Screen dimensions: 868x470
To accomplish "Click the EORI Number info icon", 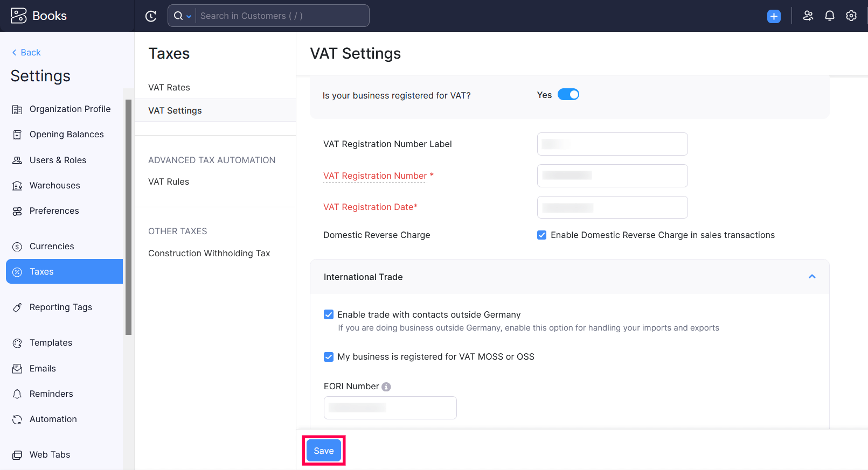I will coord(386,387).
